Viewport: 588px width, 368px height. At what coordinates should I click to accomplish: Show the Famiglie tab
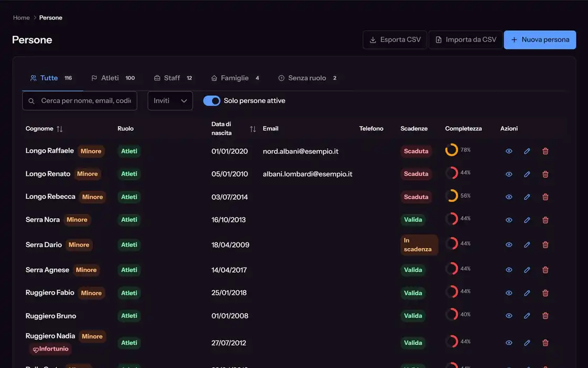coord(235,78)
